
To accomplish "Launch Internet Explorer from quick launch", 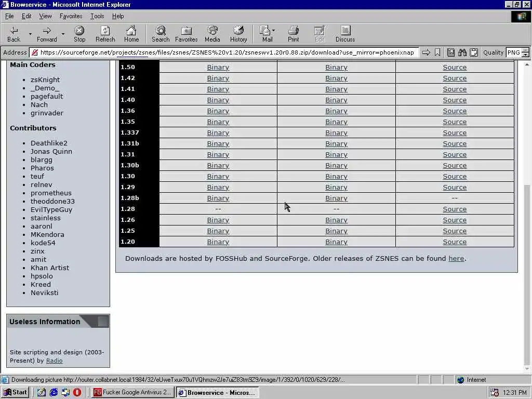I will coord(54,392).
